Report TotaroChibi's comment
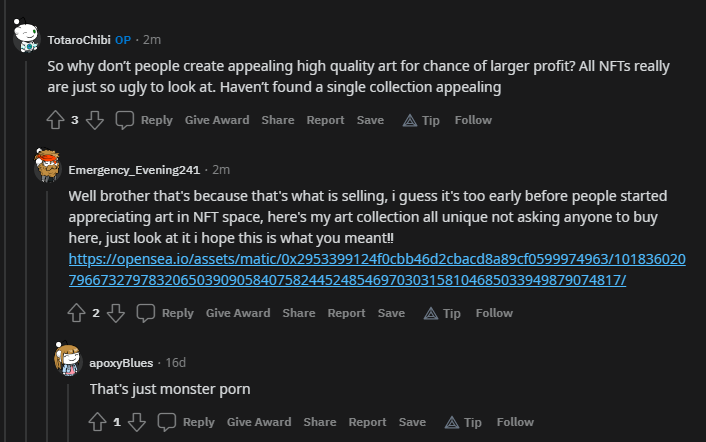This screenshot has width=706, height=442. [325, 120]
